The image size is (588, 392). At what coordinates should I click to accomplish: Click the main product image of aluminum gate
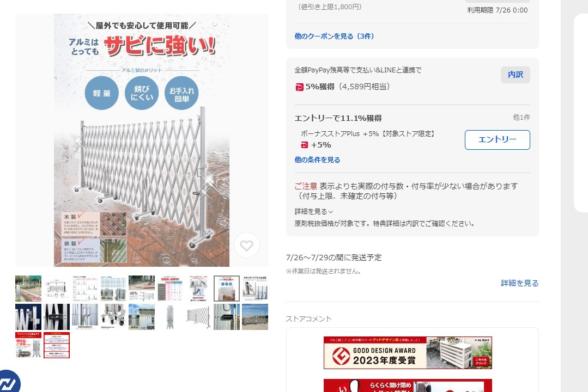(x=142, y=140)
